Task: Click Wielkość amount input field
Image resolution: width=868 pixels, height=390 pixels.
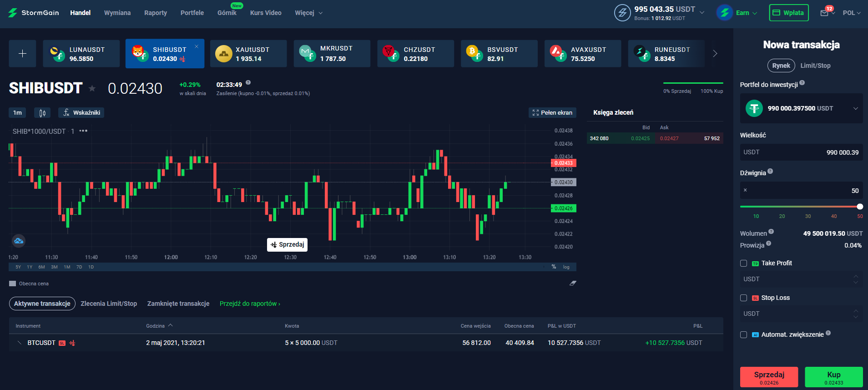Action: (x=802, y=152)
